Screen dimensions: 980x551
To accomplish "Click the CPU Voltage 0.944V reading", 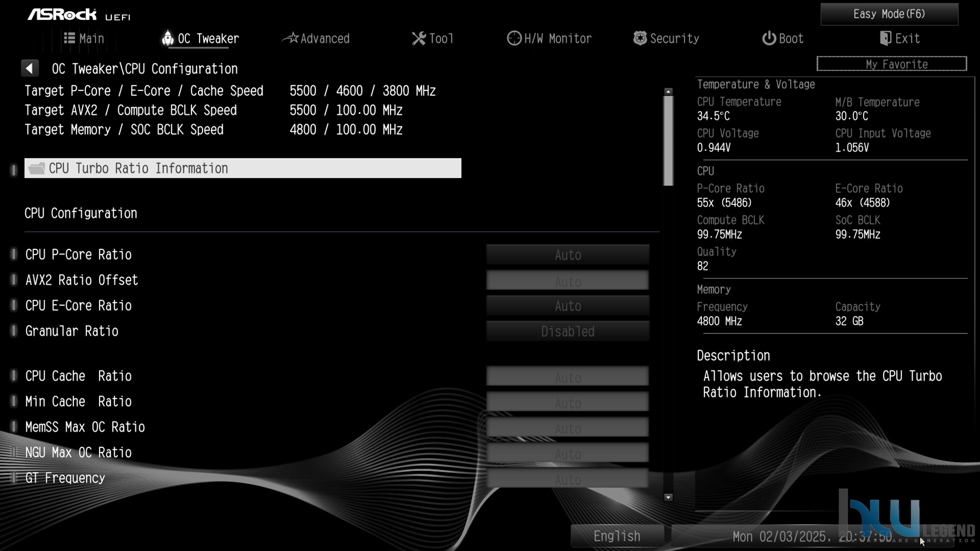I will [713, 148].
